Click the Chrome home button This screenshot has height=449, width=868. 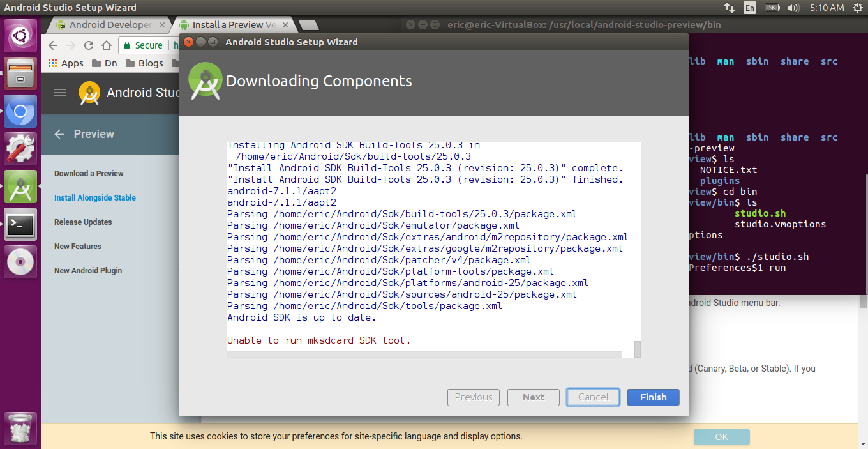(107, 45)
